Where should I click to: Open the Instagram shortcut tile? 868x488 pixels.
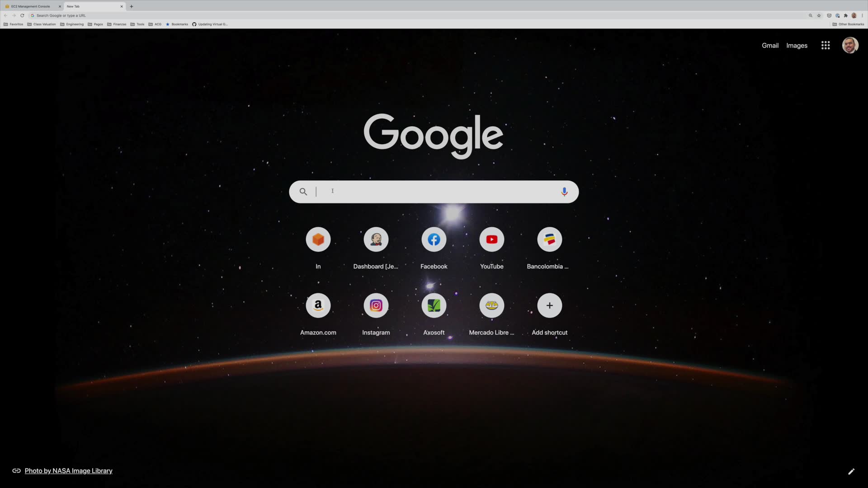point(376,306)
